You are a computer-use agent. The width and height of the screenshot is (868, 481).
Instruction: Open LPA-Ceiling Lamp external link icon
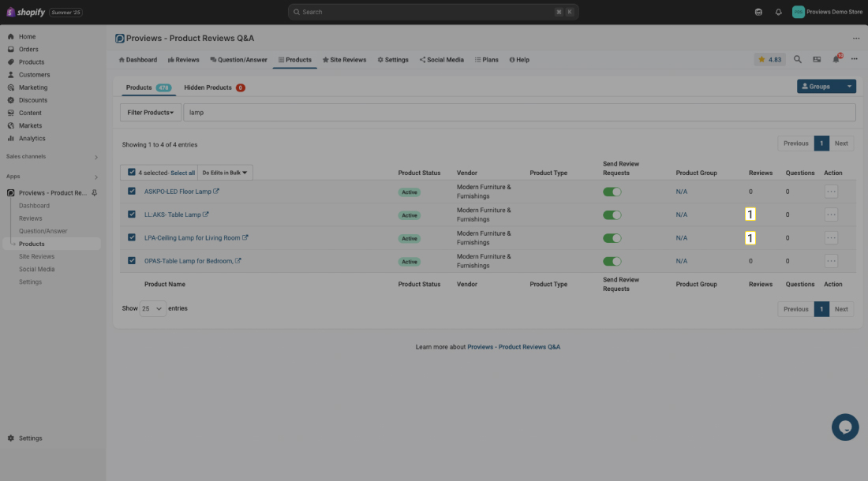point(245,237)
